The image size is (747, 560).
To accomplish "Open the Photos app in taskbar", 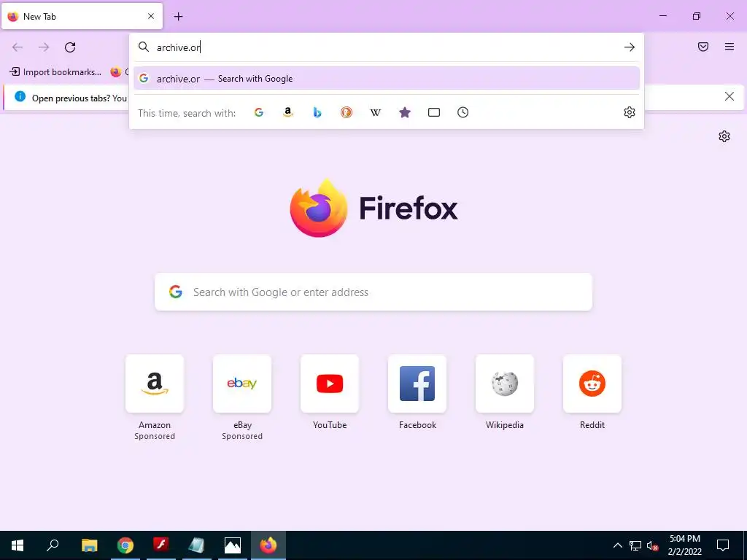I will click(233, 545).
